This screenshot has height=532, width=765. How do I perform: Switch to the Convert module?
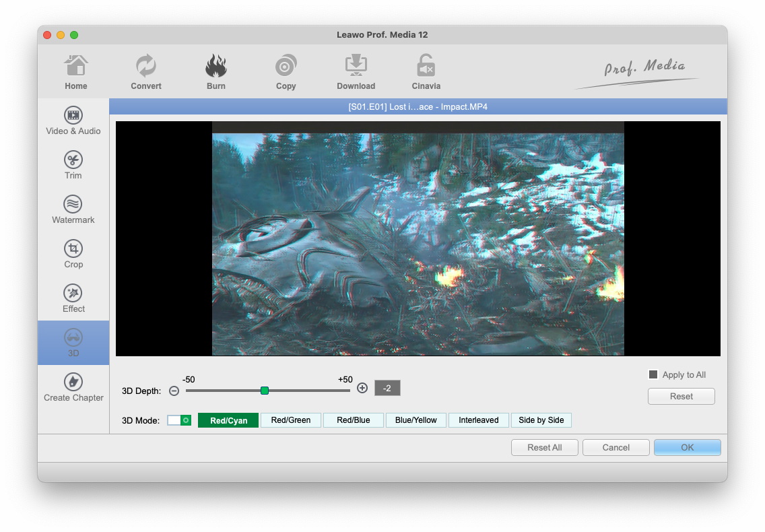tap(145, 67)
